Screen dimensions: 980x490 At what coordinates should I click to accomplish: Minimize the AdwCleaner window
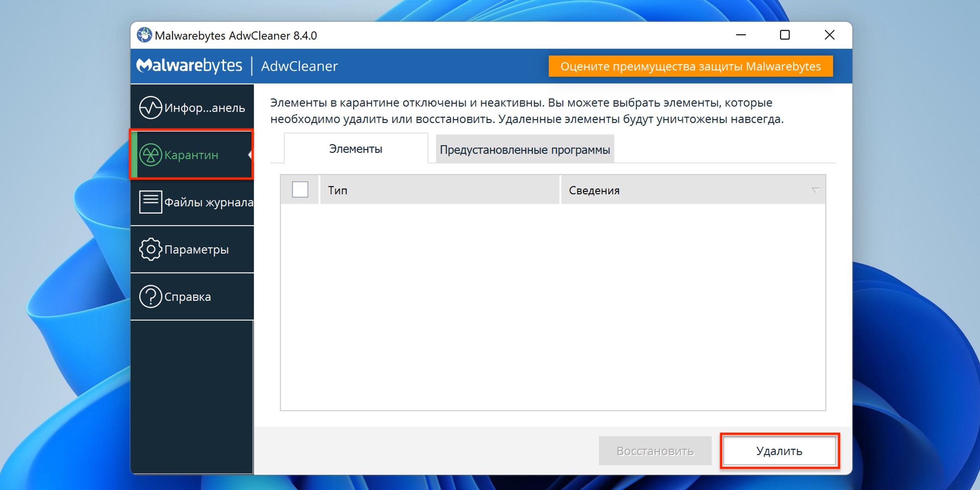741,35
